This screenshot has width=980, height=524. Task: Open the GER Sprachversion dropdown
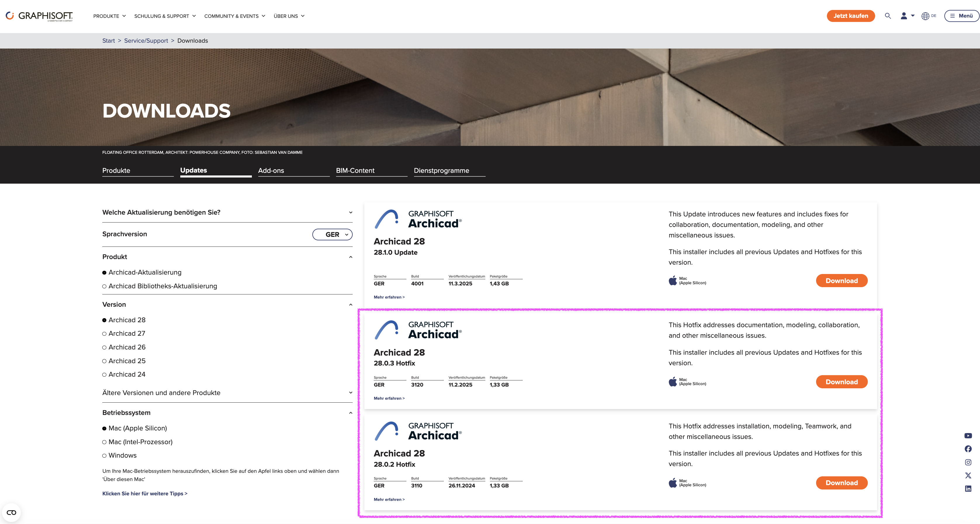pyautogui.click(x=333, y=235)
